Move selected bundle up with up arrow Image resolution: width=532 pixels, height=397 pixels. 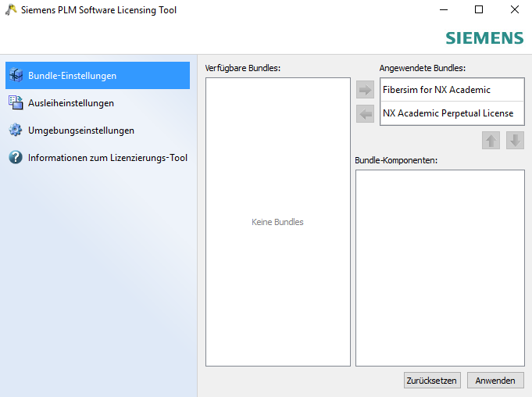click(491, 141)
